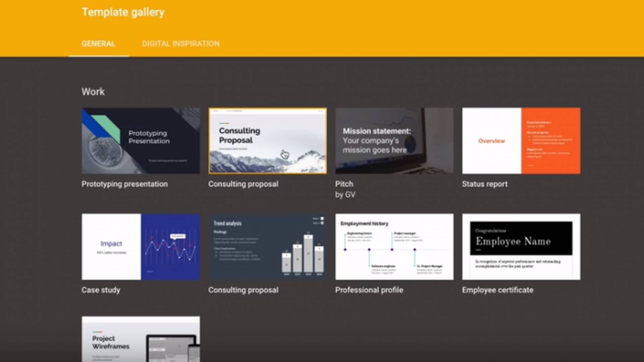Open the Project Wireframes template thumbnail

(x=141, y=339)
